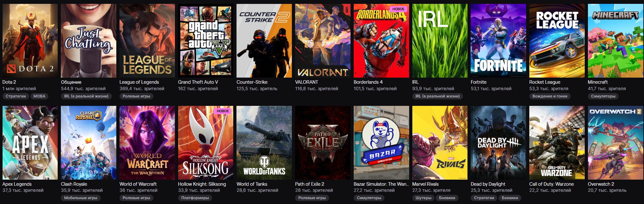This screenshot has width=644, height=204.
Task: Select the Marvel Rivals cover image
Action: coord(440,143)
